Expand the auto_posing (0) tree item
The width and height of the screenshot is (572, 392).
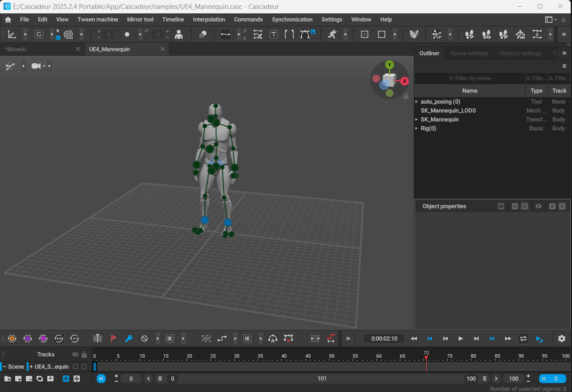416,102
